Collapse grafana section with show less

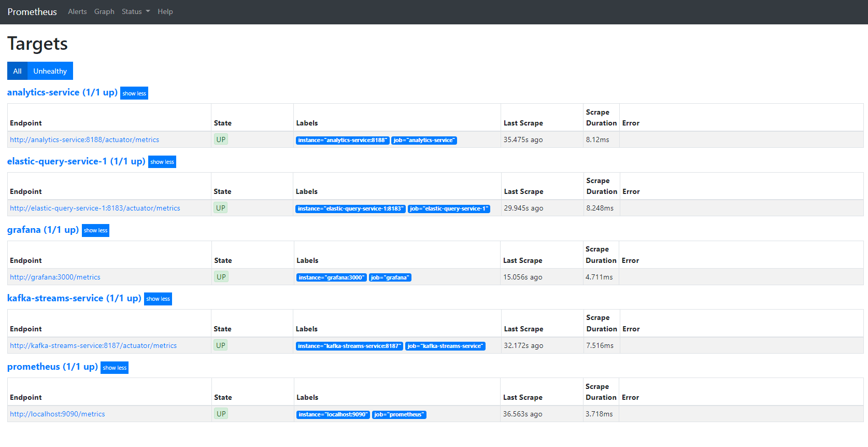coord(96,230)
